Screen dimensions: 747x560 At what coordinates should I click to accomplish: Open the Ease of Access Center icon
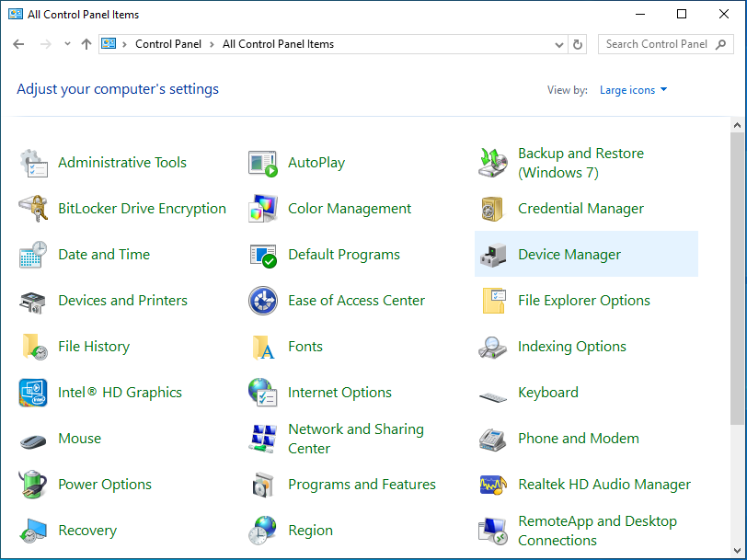pyautogui.click(x=263, y=301)
